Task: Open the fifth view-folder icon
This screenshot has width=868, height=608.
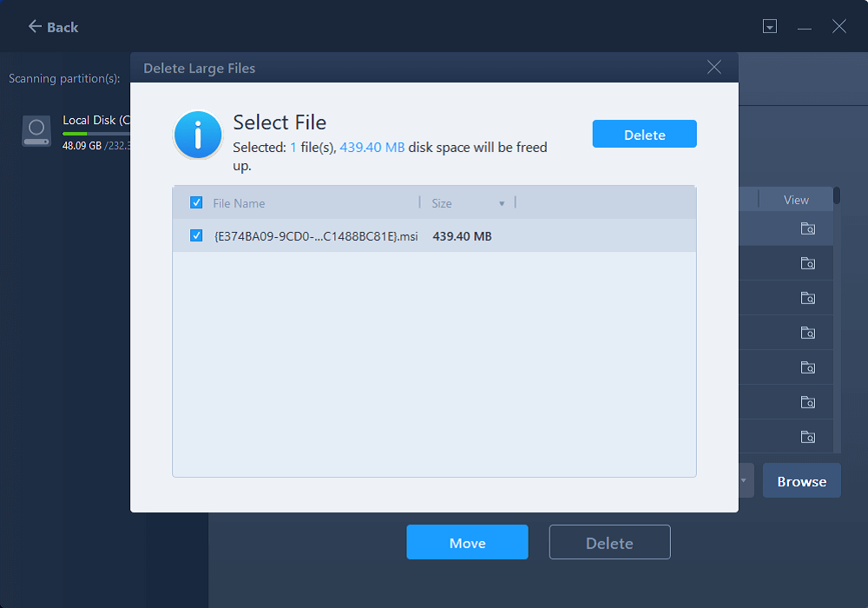Action: click(807, 367)
